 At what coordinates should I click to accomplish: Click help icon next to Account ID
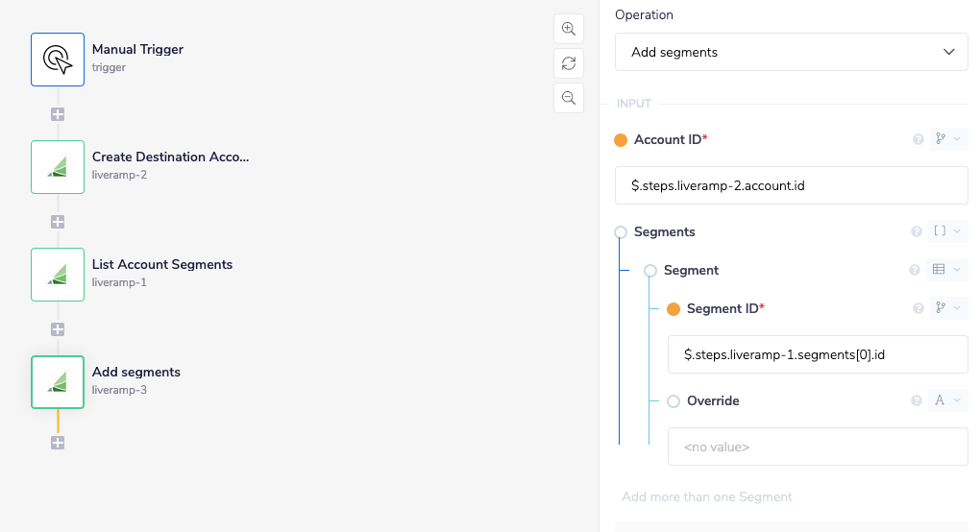tap(918, 140)
